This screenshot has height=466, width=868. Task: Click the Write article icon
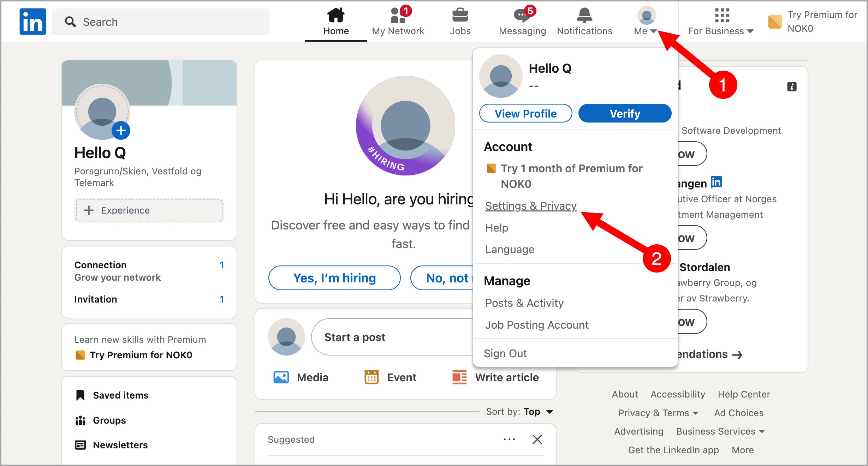tap(459, 377)
